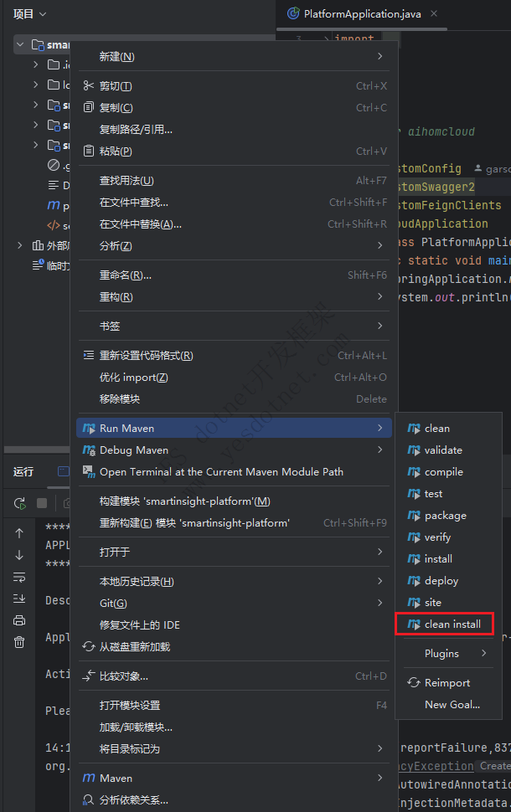Click the clipboard icon for 粘贴(P)
511x812 pixels.
(89, 152)
